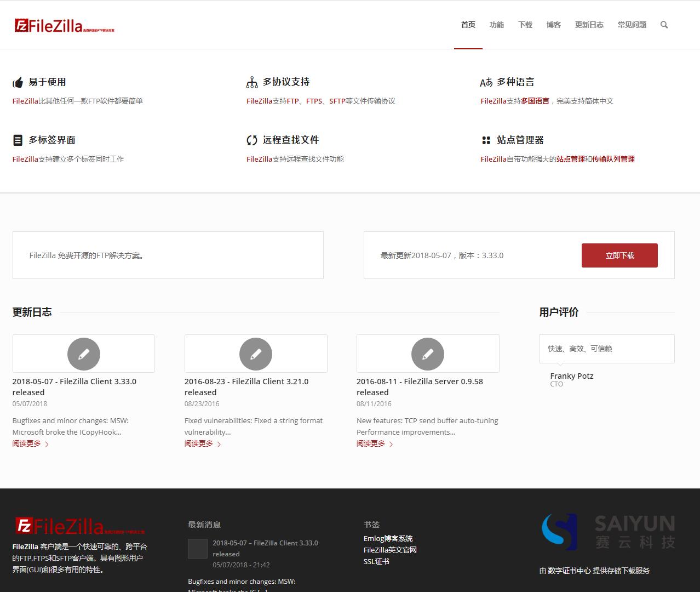The image size is (700, 592).
Task: Open 阅读更多 under Server 0.9.58 post
Action: coord(375,443)
